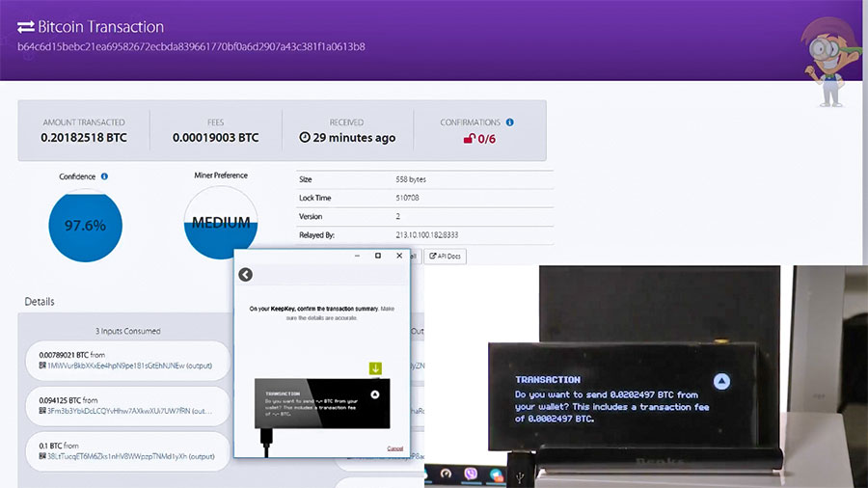
Task: Click the KeepKey confirm transaction instruction text
Action: tap(321, 313)
